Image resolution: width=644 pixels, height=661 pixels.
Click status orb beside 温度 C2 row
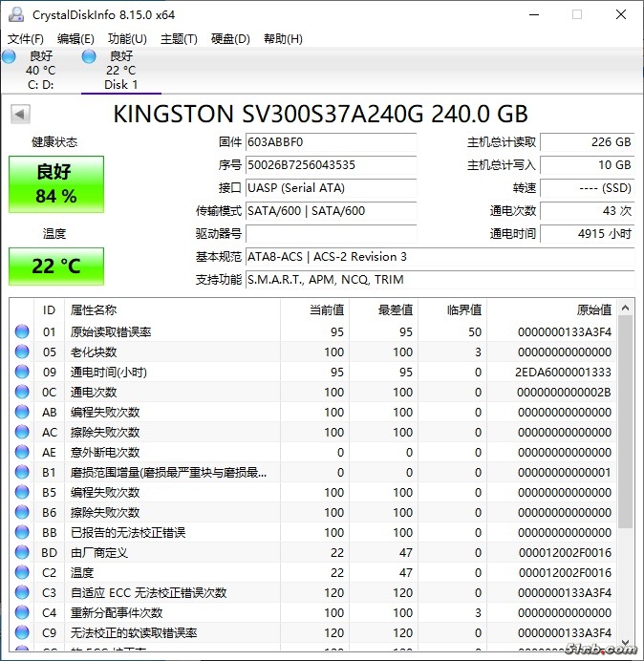(22, 573)
